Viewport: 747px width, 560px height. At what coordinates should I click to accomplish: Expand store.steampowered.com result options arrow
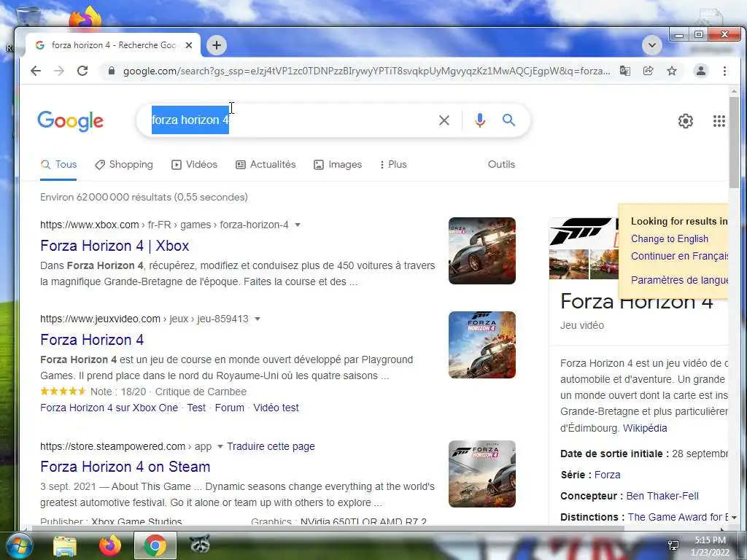[x=220, y=447]
